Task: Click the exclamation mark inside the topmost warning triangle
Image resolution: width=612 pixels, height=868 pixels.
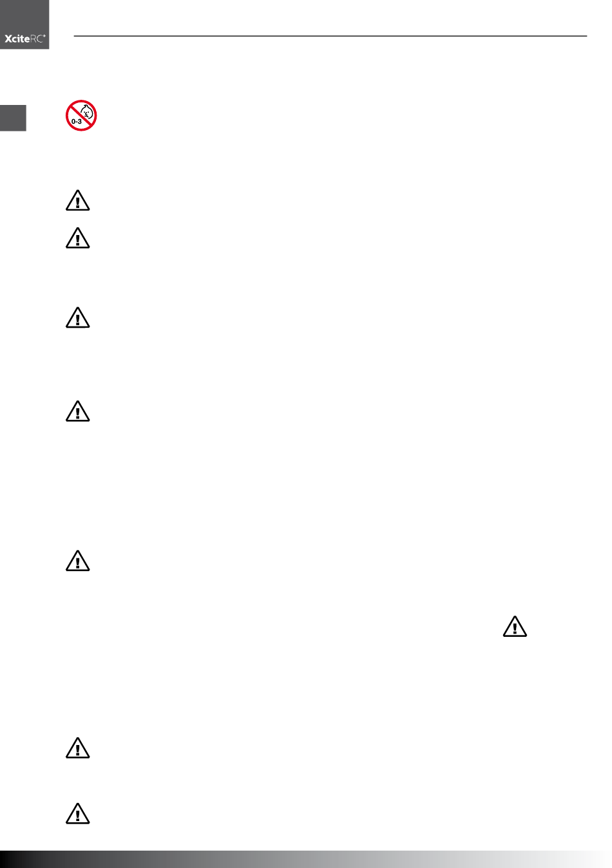Action: click(x=78, y=203)
